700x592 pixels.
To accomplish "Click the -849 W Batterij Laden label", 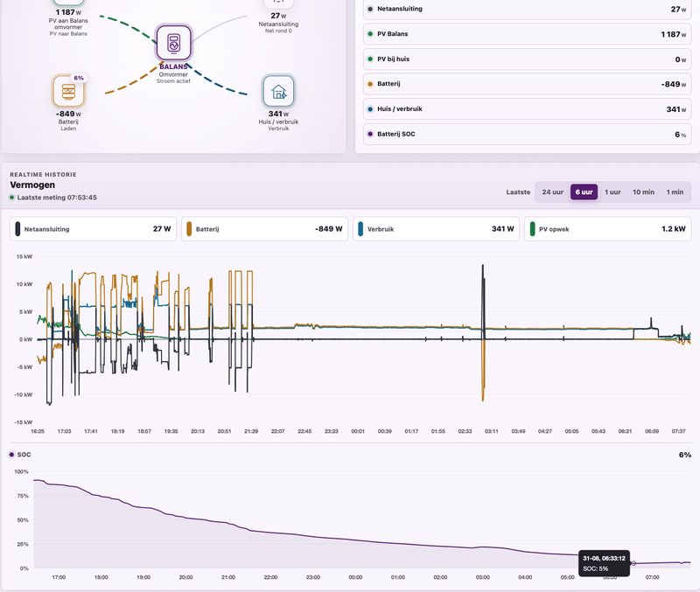I will pyautogui.click(x=68, y=121).
